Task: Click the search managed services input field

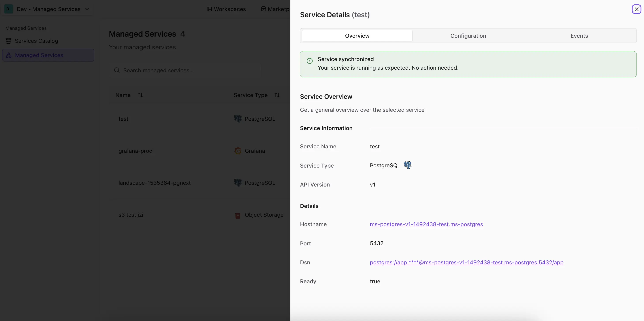Action: coord(185,70)
